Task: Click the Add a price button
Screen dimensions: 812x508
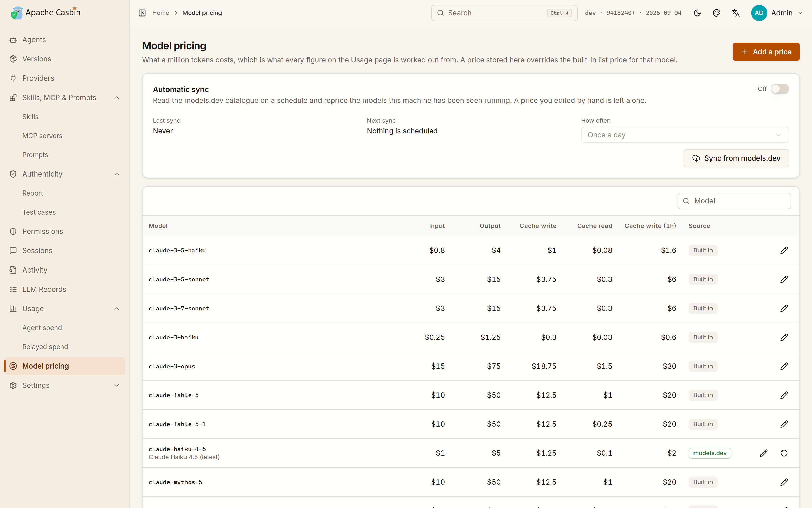Action: click(x=766, y=52)
